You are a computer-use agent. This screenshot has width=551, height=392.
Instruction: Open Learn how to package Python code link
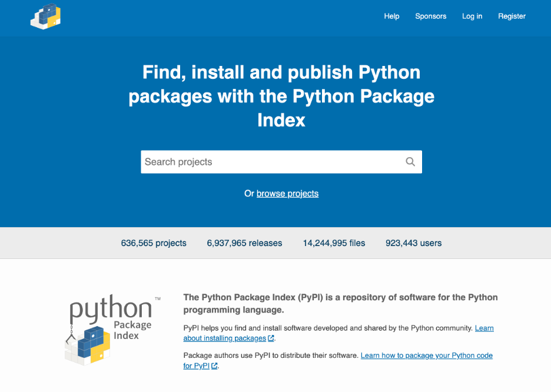click(x=338, y=360)
